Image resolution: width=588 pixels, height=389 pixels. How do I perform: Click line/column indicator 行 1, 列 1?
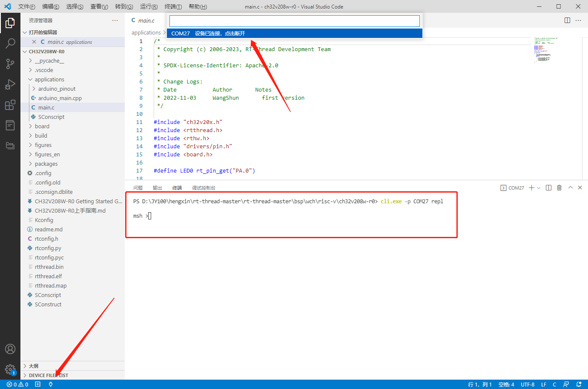point(480,384)
